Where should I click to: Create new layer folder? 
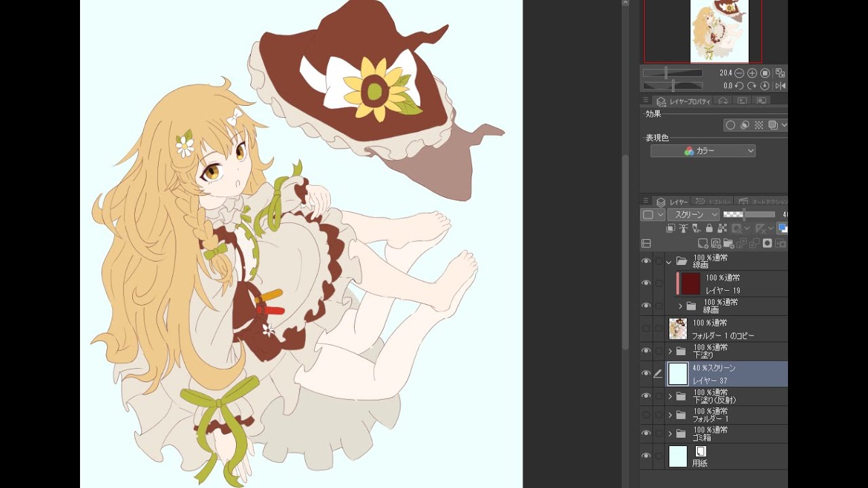(729, 243)
